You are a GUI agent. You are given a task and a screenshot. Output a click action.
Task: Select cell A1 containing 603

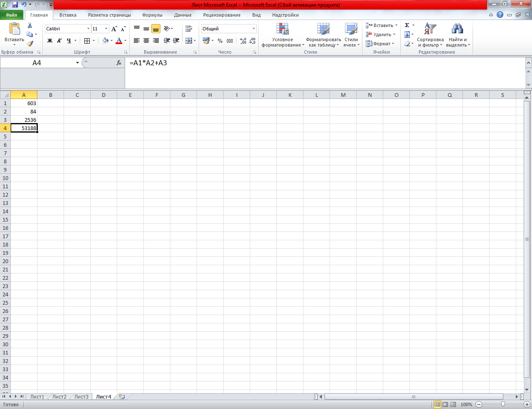click(x=24, y=103)
